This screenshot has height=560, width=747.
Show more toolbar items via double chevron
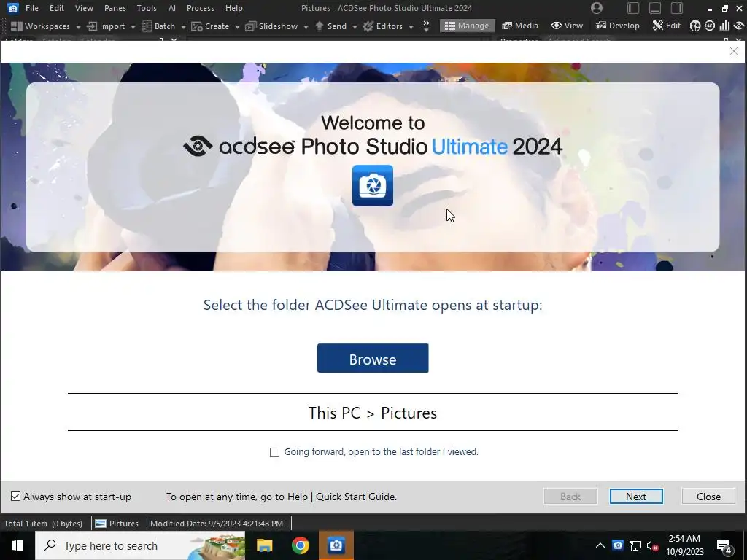pyautogui.click(x=426, y=26)
